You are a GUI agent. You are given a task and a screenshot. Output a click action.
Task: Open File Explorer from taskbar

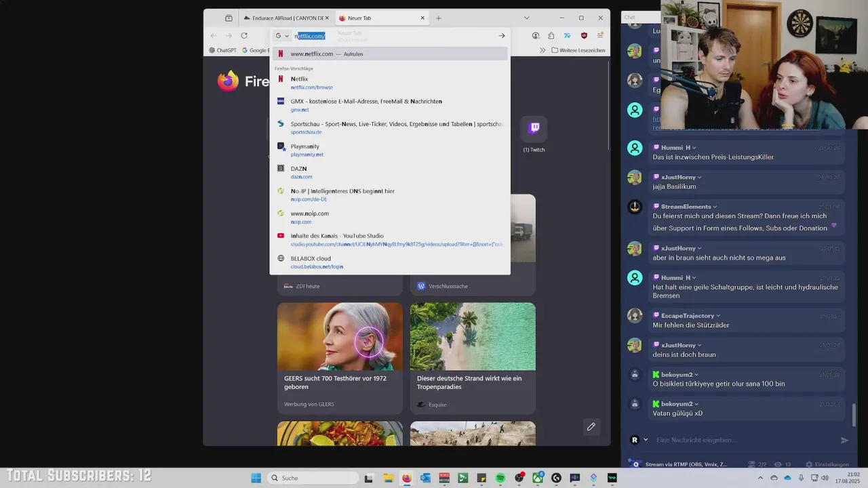(x=389, y=478)
